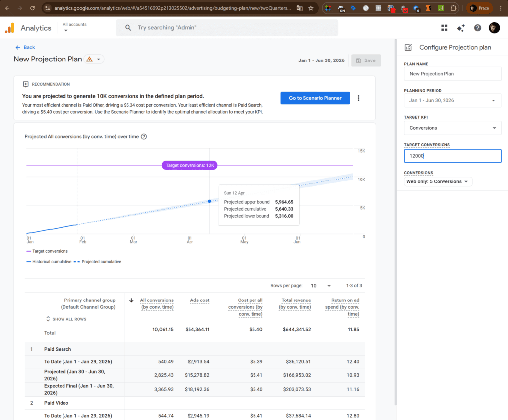
Task: Change the Rows per page dropdown
Action: [x=321, y=286]
